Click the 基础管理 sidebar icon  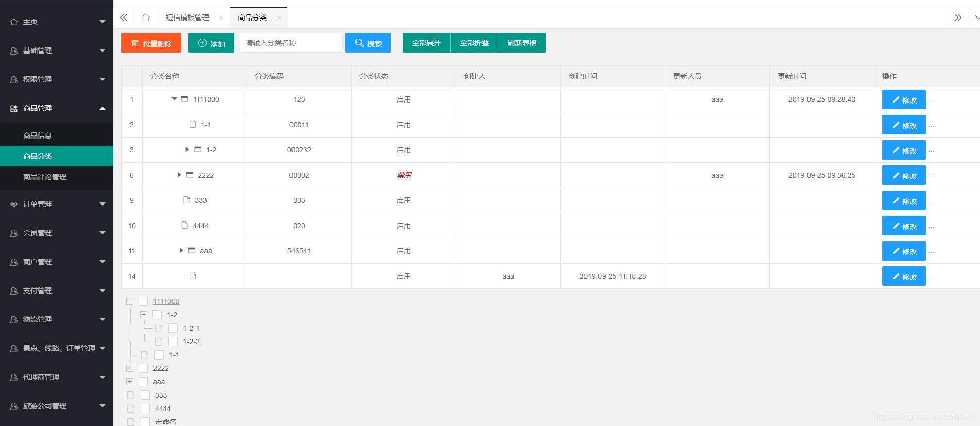pos(14,50)
